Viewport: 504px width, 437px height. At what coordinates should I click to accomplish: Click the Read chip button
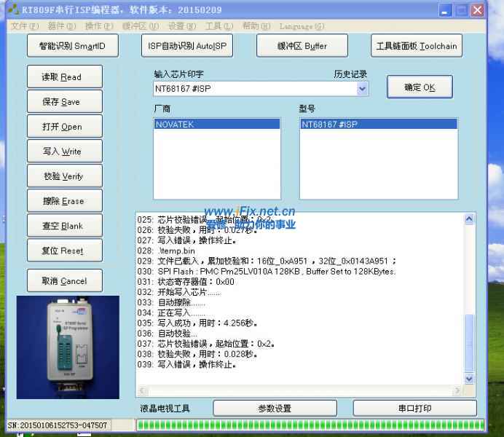(64, 77)
